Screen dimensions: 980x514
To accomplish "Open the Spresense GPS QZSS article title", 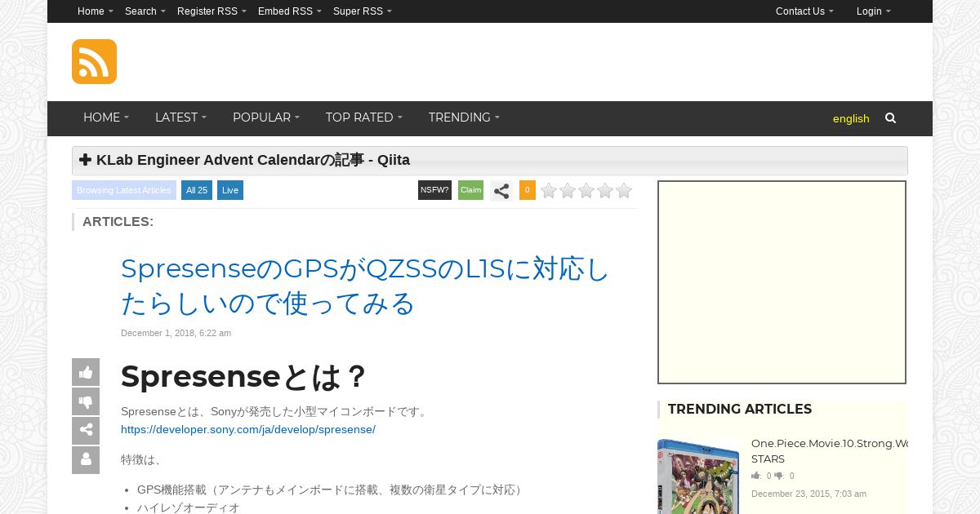I will click(x=365, y=286).
